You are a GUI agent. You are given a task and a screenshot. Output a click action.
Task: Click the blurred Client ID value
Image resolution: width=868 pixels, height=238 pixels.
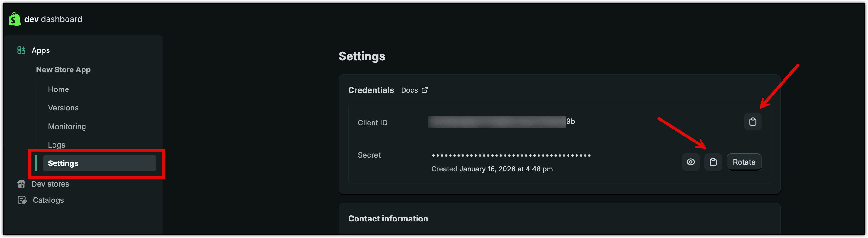click(497, 122)
